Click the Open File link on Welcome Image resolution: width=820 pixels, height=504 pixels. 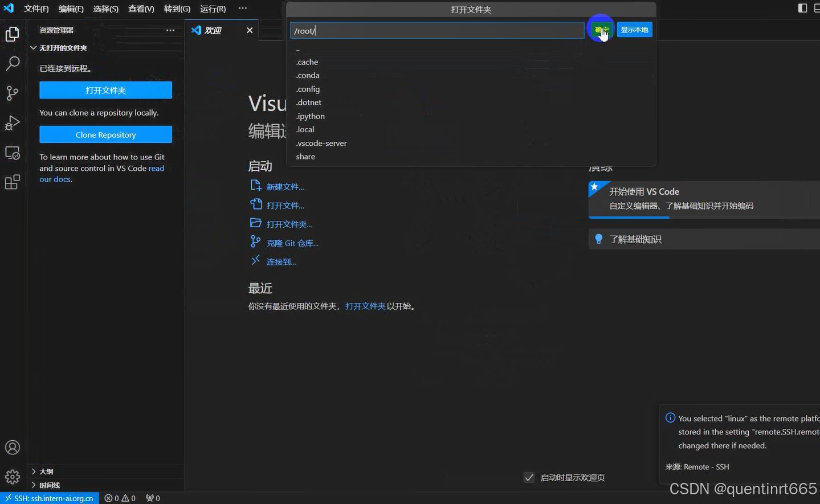tap(285, 206)
